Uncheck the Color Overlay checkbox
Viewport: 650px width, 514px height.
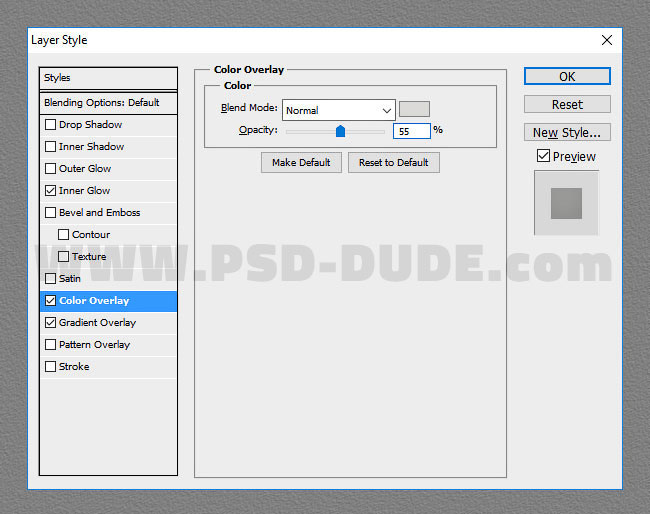50,301
